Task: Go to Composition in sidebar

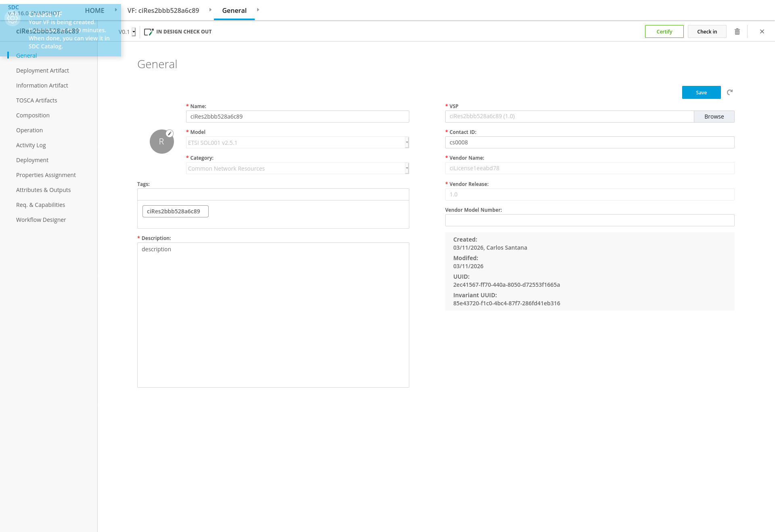Action: pos(33,115)
